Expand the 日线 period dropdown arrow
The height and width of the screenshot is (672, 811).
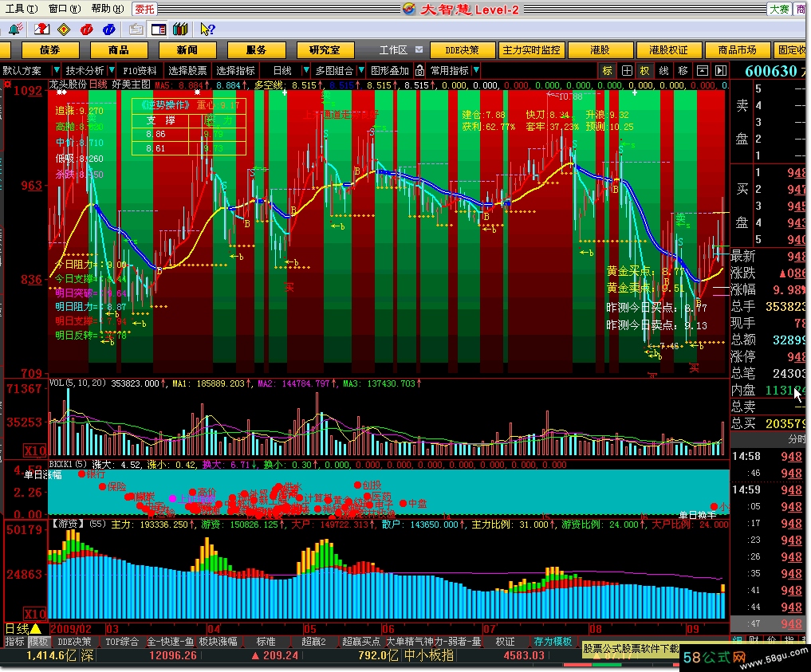tap(306, 70)
